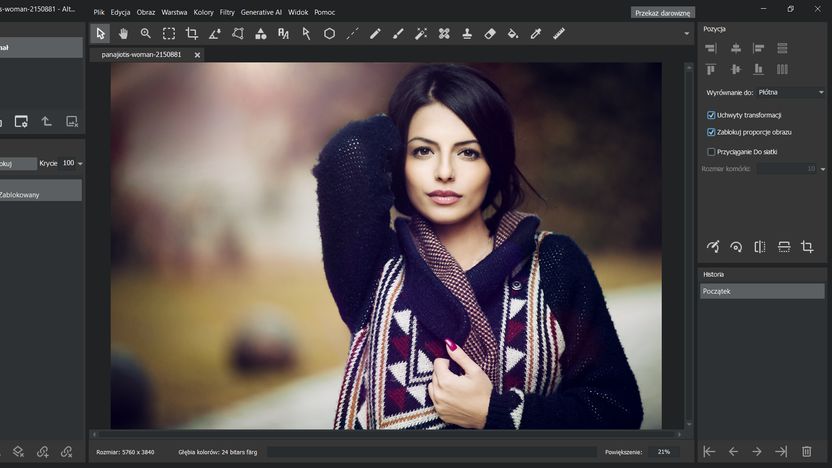Viewport: 832px width, 468px height.
Task: Select the Text tool
Action: [283, 34]
